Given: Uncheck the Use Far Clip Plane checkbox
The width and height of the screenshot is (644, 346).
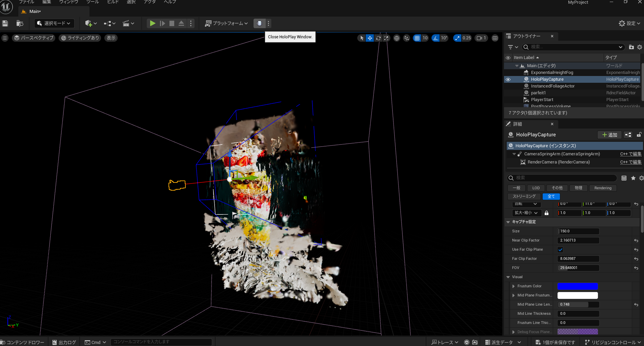Looking at the screenshot, I should tap(560, 250).
